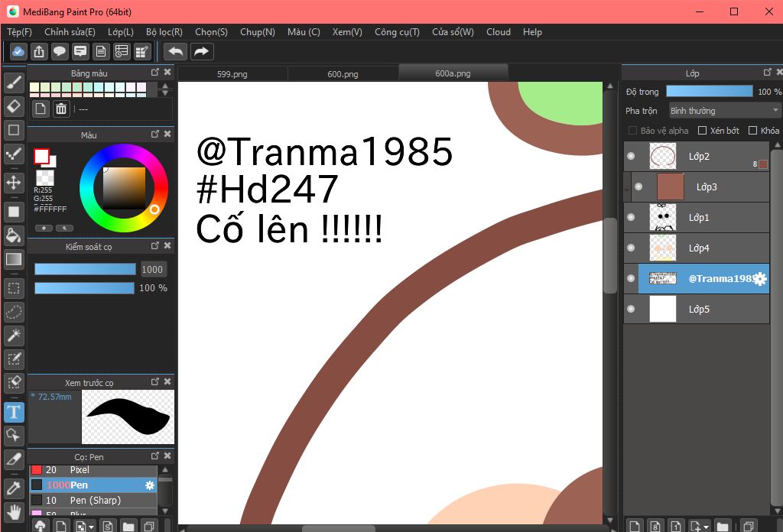The width and height of the screenshot is (783, 532).
Task: Enable the Xén bớt clipping checkbox
Action: point(702,130)
